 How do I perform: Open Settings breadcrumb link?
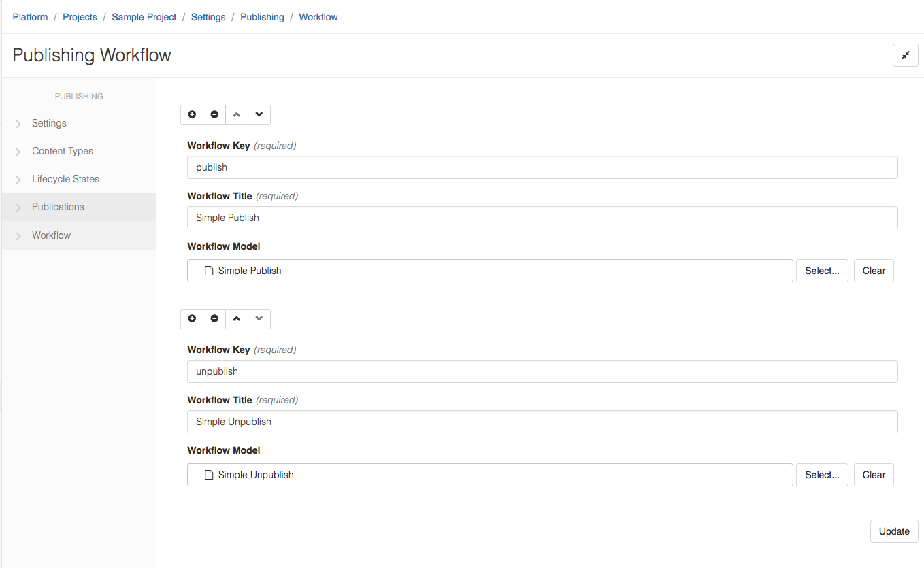point(208,17)
